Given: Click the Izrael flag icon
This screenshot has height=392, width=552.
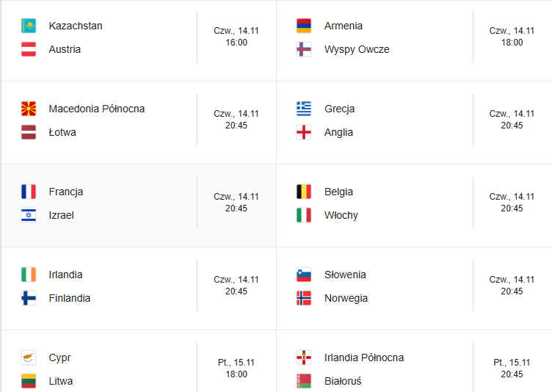Looking at the screenshot, I should coord(29,215).
